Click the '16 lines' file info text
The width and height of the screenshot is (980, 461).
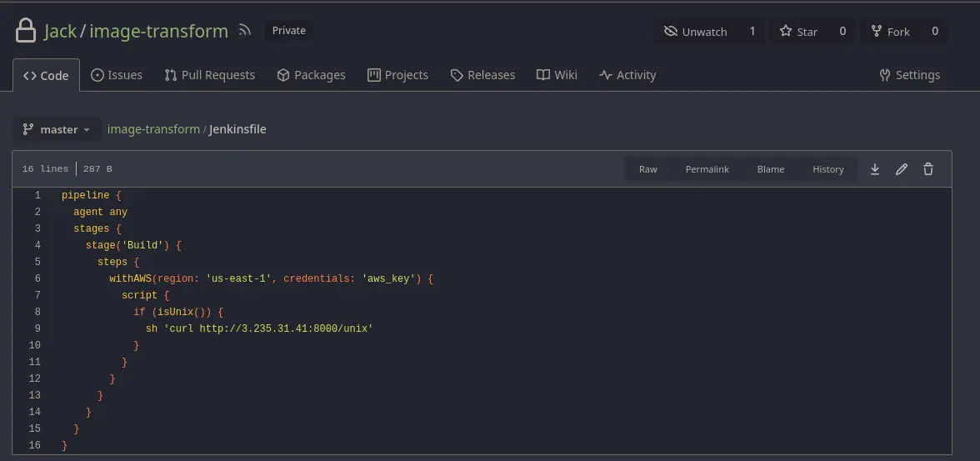(45, 169)
